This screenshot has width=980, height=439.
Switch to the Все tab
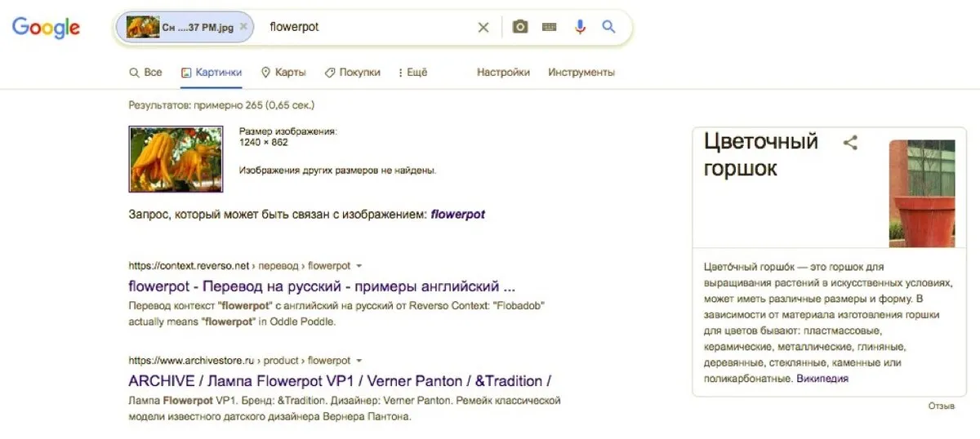[x=145, y=72]
